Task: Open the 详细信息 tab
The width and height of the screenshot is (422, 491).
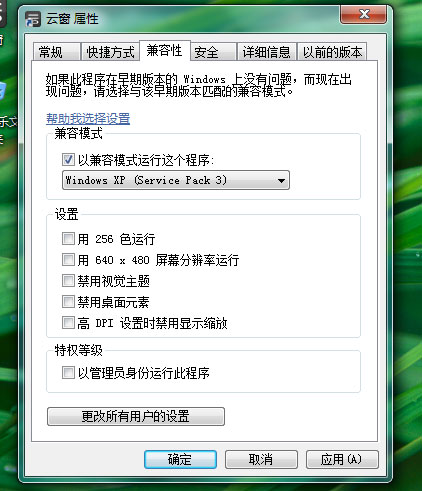Action: pyautogui.click(x=267, y=52)
